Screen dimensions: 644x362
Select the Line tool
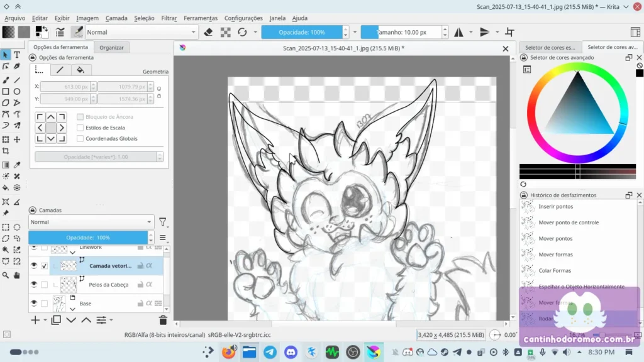point(17,80)
